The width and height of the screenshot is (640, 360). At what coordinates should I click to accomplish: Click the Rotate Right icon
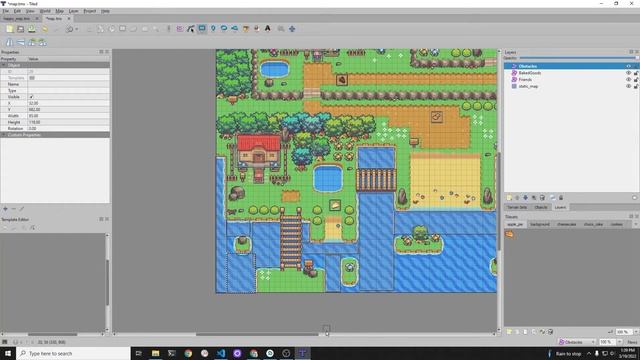[42, 42]
